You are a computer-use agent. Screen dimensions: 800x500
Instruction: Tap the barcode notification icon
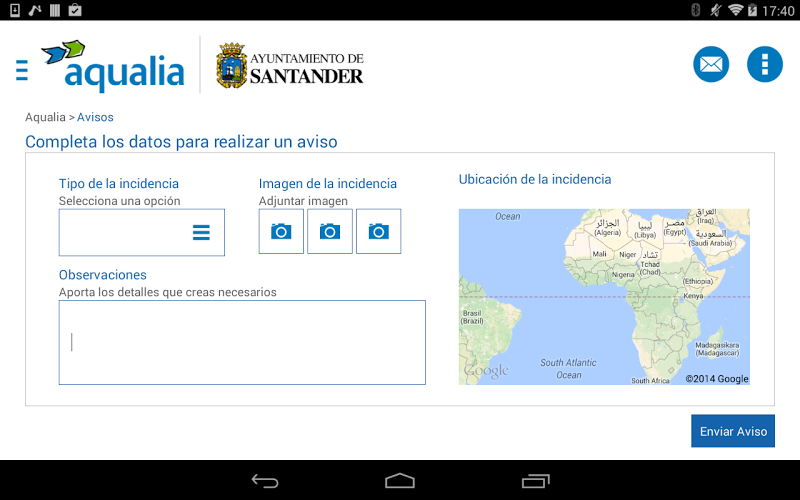pos(55,10)
